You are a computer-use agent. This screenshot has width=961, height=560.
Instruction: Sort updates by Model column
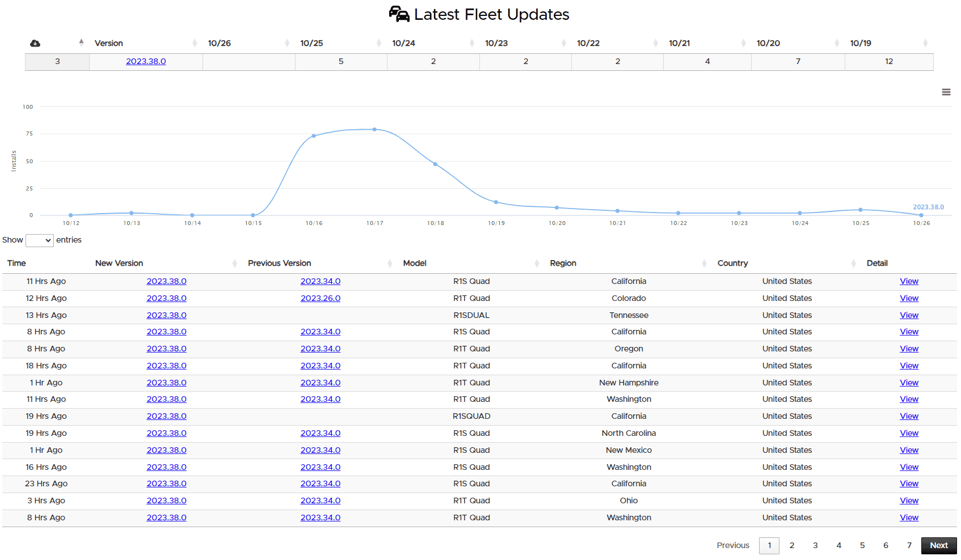(415, 263)
